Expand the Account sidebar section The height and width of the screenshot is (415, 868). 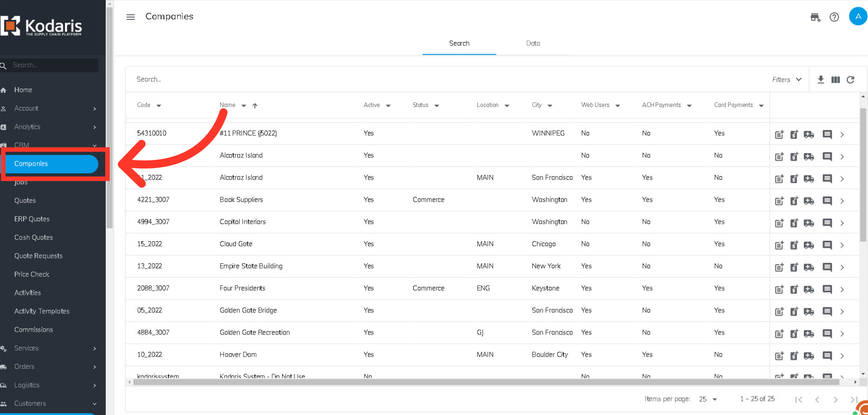49,108
